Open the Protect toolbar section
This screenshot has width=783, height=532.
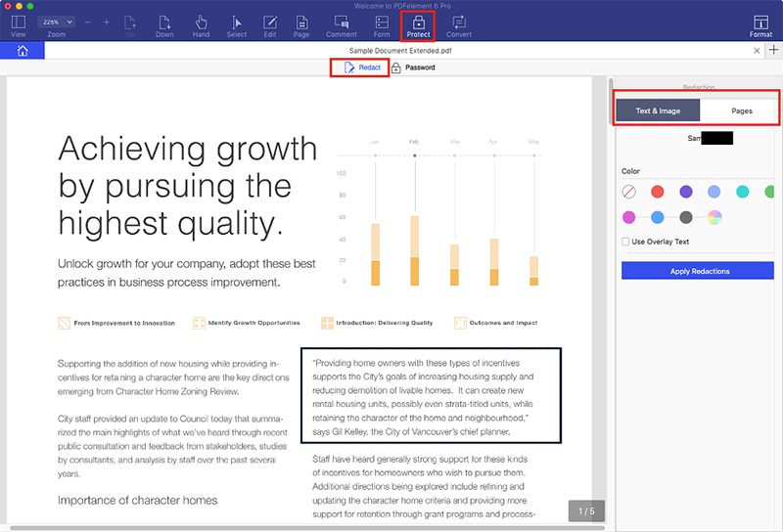pyautogui.click(x=418, y=24)
